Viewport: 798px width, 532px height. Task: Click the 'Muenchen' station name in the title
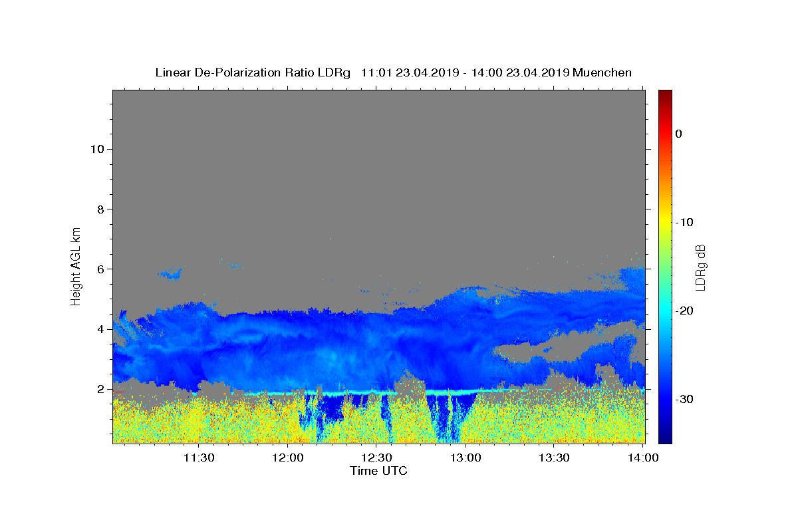pos(602,72)
